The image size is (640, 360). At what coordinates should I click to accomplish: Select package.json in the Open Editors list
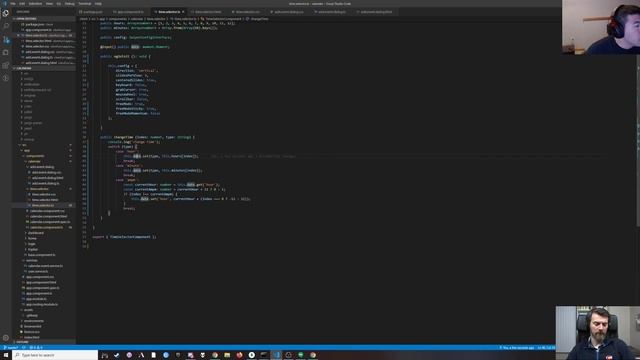click(44, 24)
